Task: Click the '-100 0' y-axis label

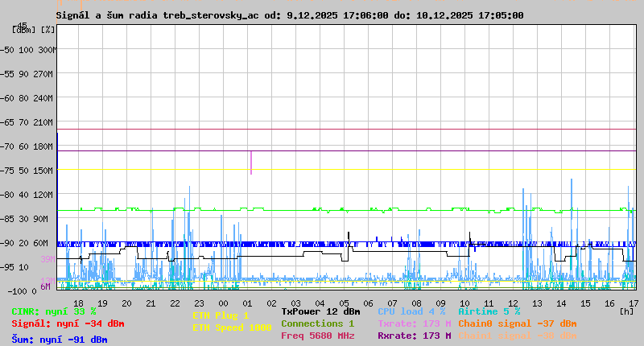Action: (23, 291)
